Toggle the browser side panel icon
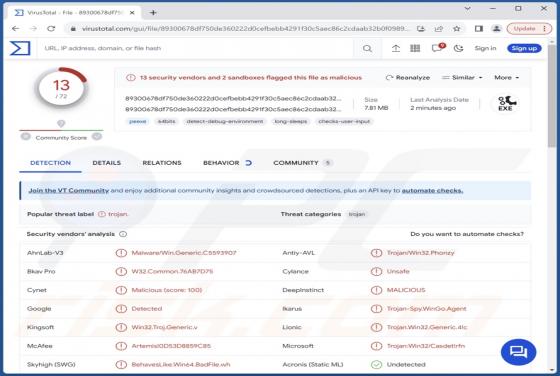Screen dimensions: 560x376 [479, 29]
